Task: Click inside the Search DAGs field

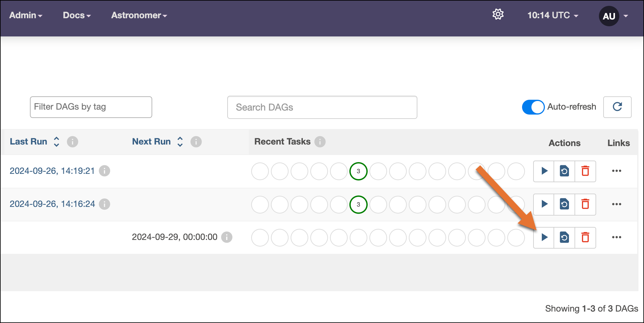Action: (322, 107)
